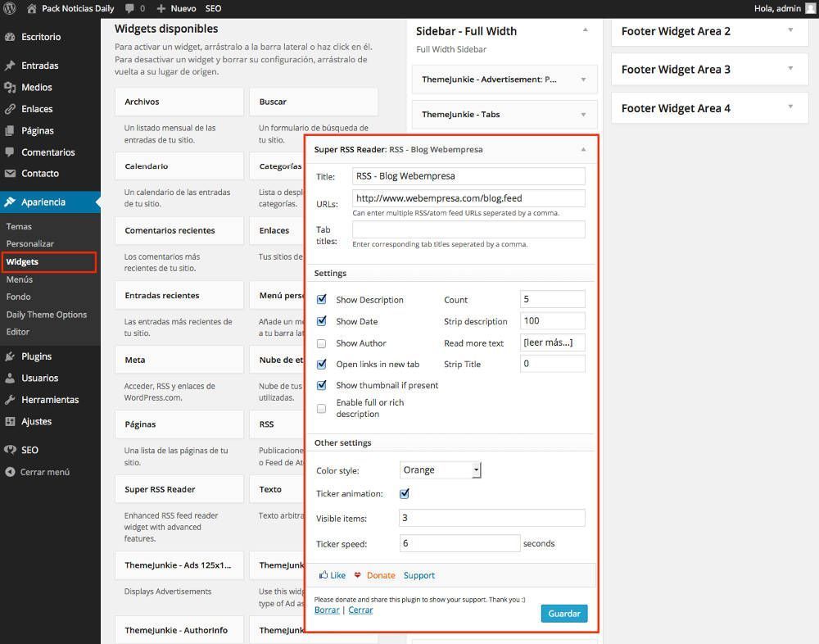Click the Escritorio dashboard icon

[9, 37]
